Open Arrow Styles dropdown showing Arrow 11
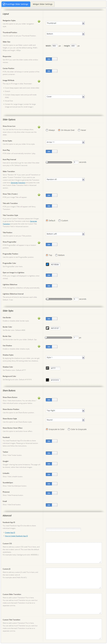The image size is (107, 644). coord(65,142)
